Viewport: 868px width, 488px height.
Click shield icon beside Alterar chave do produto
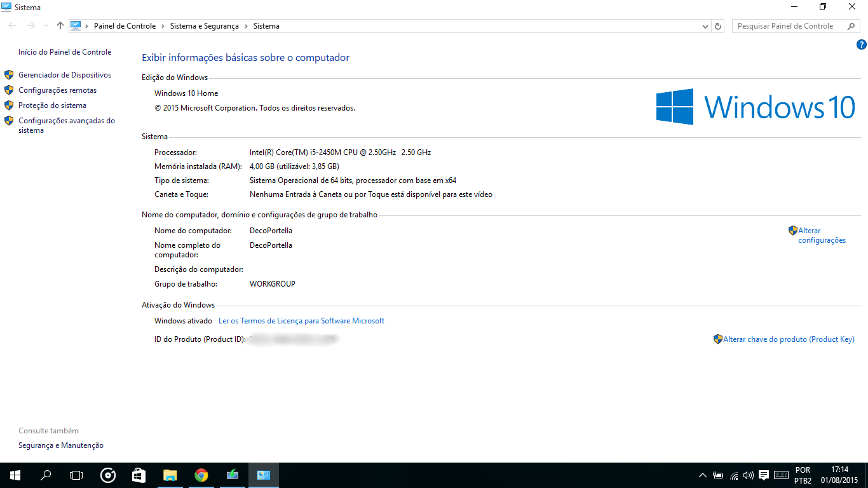click(718, 339)
